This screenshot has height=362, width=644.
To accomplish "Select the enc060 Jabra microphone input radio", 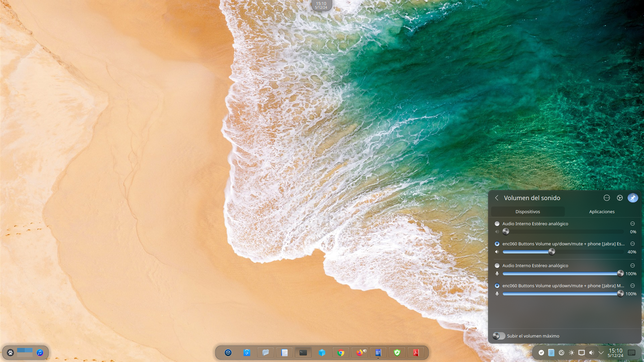I will click(x=497, y=286).
